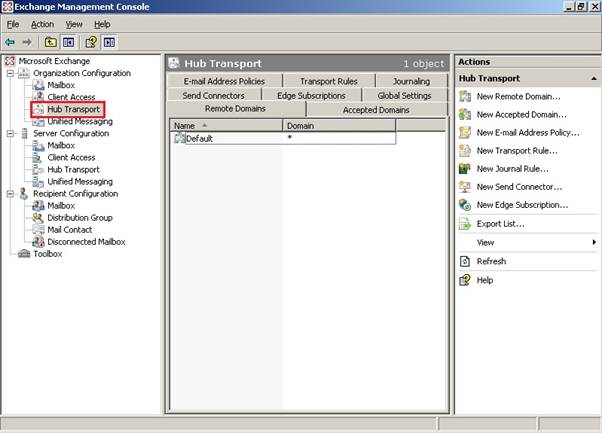Click the New Transport Rule... link

517,150
